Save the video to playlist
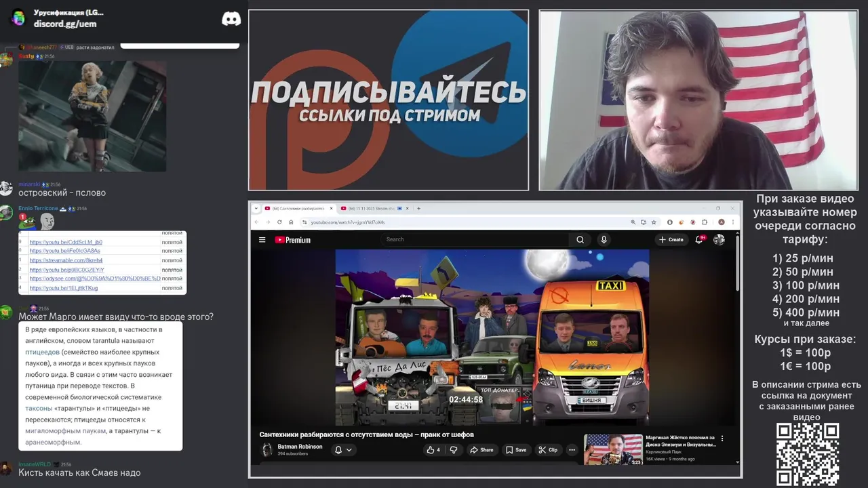 (x=515, y=449)
